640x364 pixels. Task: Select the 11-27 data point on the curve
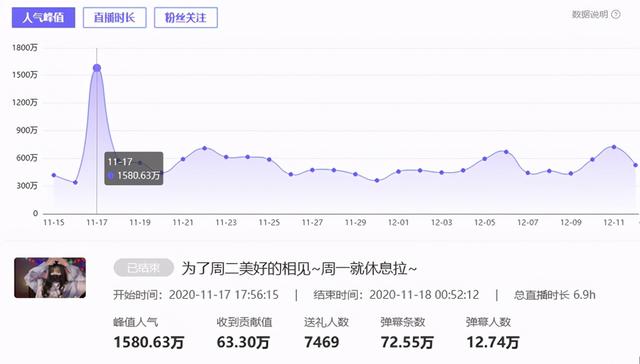[312, 170]
